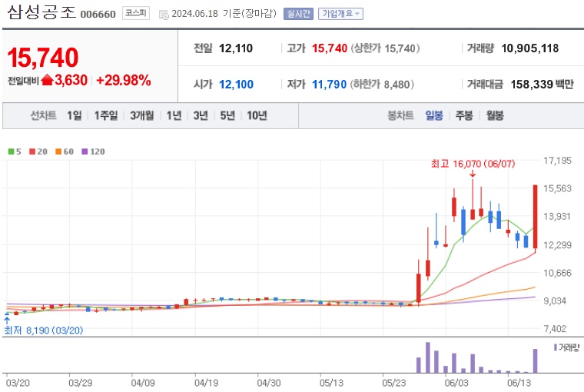Image resolution: width=584 pixels, height=392 pixels.
Task: Click the 삼성공조 stock name title
Action: click(41, 12)
